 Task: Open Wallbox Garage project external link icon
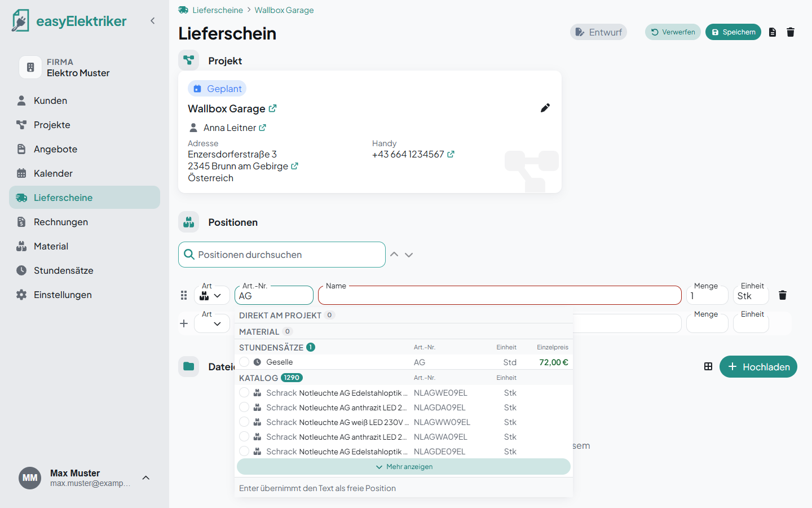pos(273,108)
